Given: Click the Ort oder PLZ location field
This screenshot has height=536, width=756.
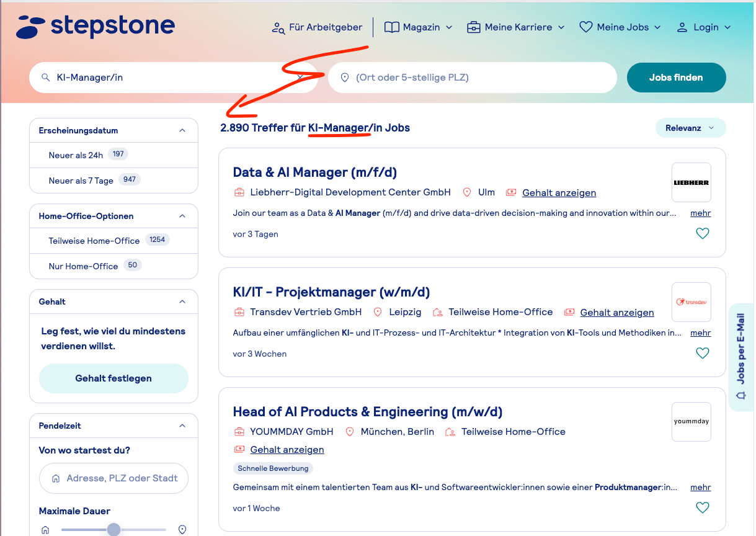Looking at the screenshot, I should click(x=473, y=78).
